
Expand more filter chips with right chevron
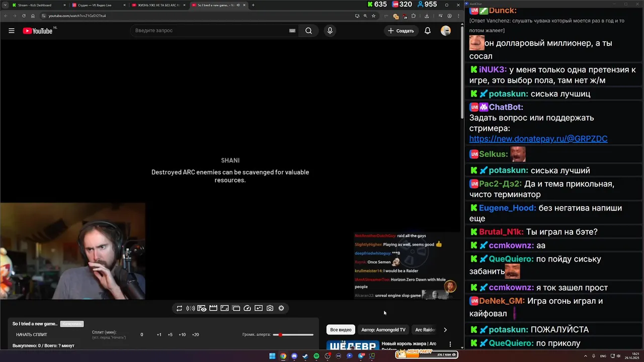[x=445, y=330]
